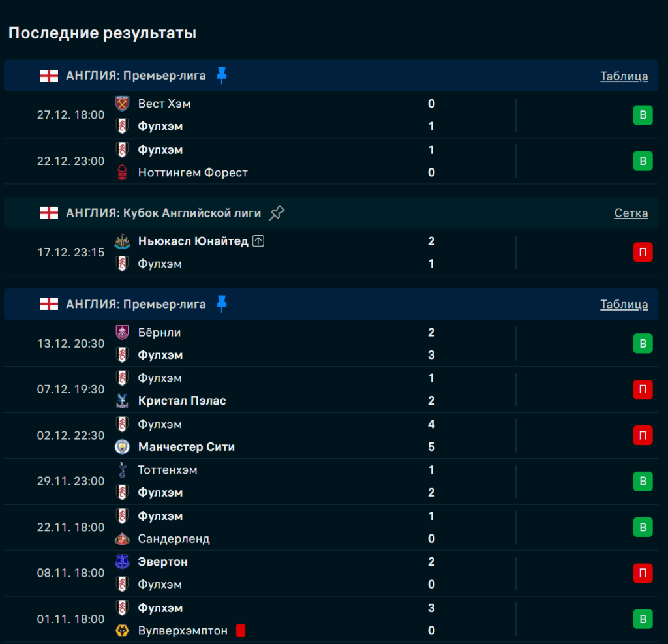668x644 pixels.
Task: Unpin the first Премьер-лига league header pin
Action: (222, 76)
